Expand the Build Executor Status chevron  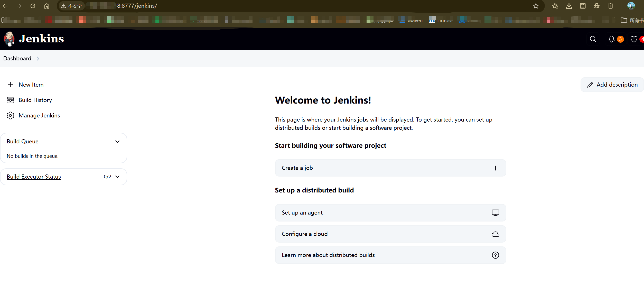[x=117, y=177]
